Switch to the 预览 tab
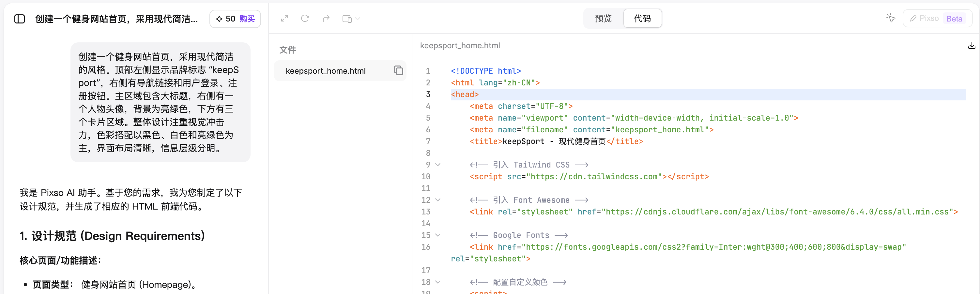The width and height of the screenshot is (980, 294). (x=603, y=18)
